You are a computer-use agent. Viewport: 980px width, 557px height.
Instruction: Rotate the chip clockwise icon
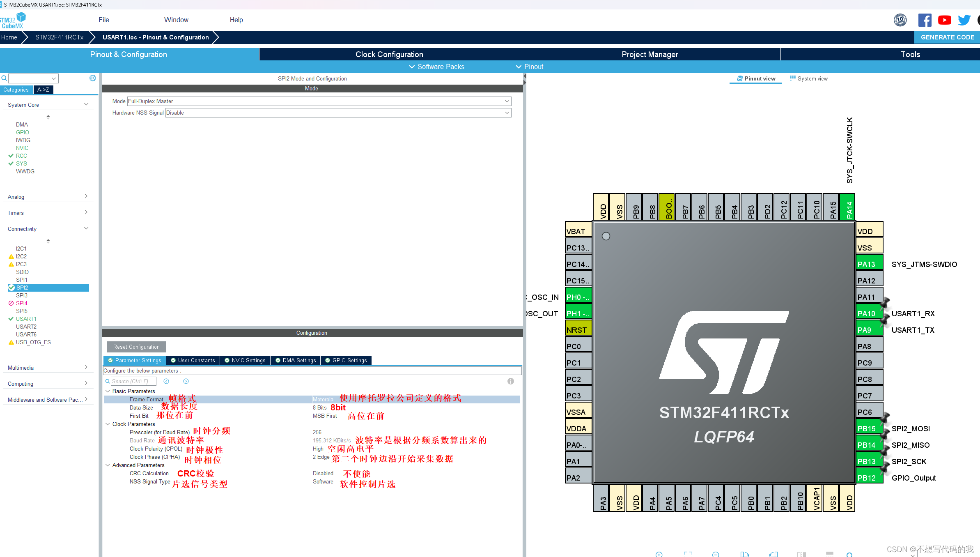tap(745, 554)
